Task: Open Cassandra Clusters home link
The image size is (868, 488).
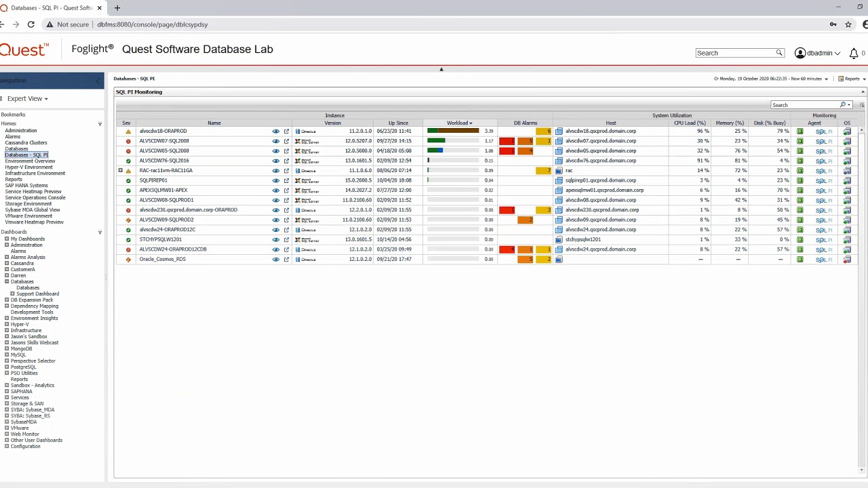Action: pos(26,143)
